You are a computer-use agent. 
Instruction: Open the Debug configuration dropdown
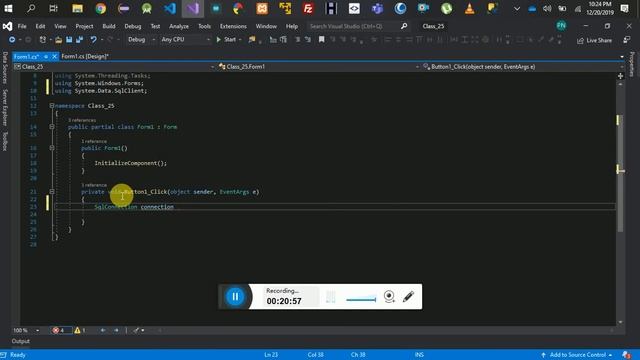(x=141, y=40)
